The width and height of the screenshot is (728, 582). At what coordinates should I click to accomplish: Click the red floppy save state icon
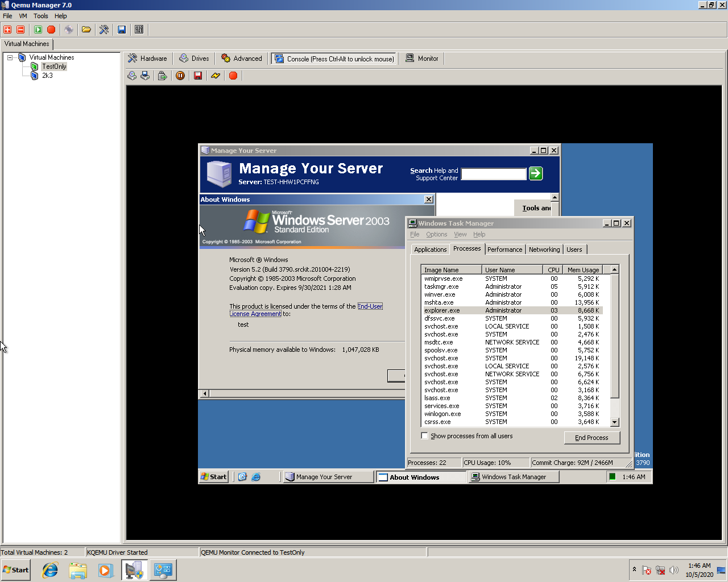coord(198,76)
